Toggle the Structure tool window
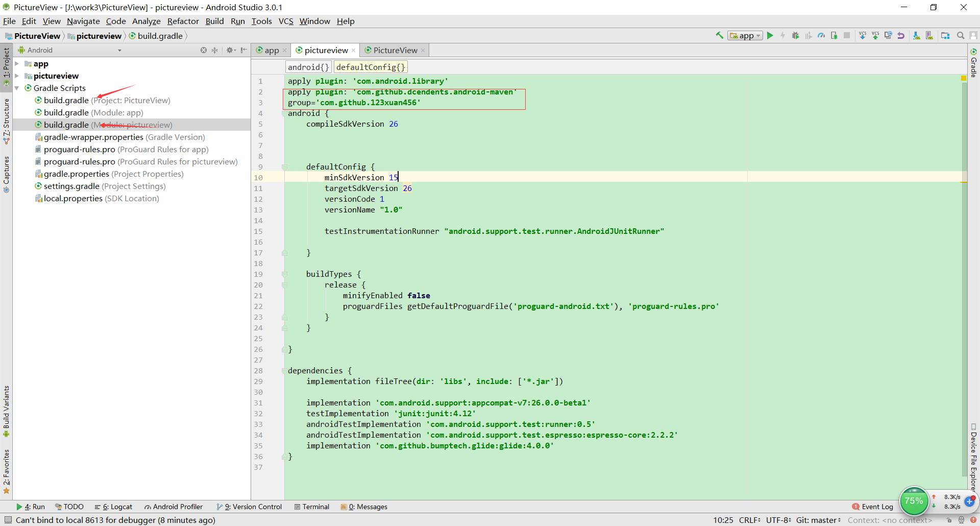The image size is (980, 526). [6, 122]
